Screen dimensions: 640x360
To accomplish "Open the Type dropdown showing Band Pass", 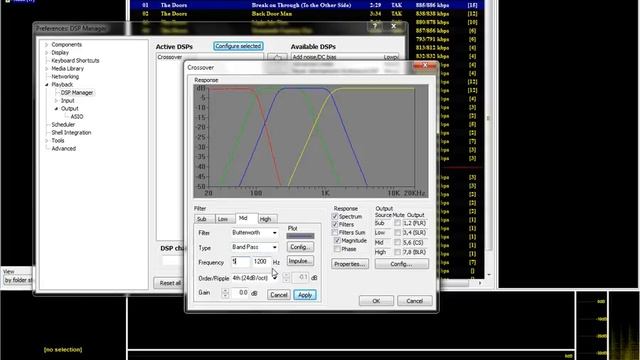I will click(x=255, y=247).
